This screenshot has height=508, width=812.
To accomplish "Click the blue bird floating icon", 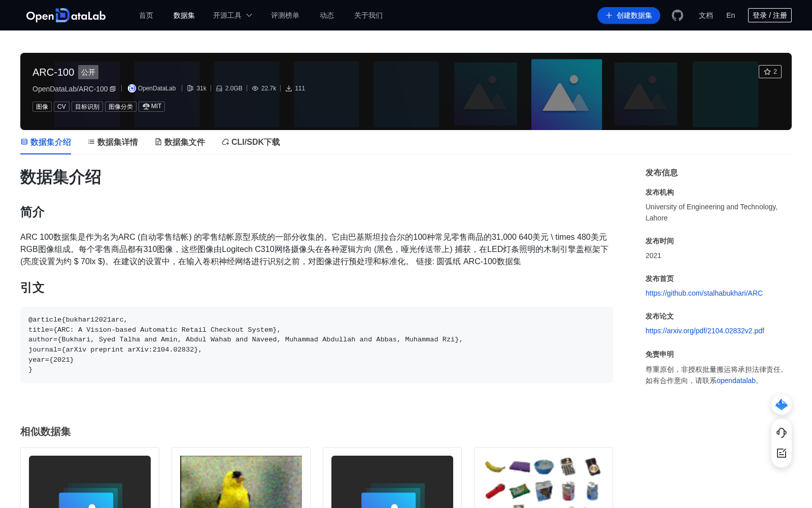I will tap(782, 404).
